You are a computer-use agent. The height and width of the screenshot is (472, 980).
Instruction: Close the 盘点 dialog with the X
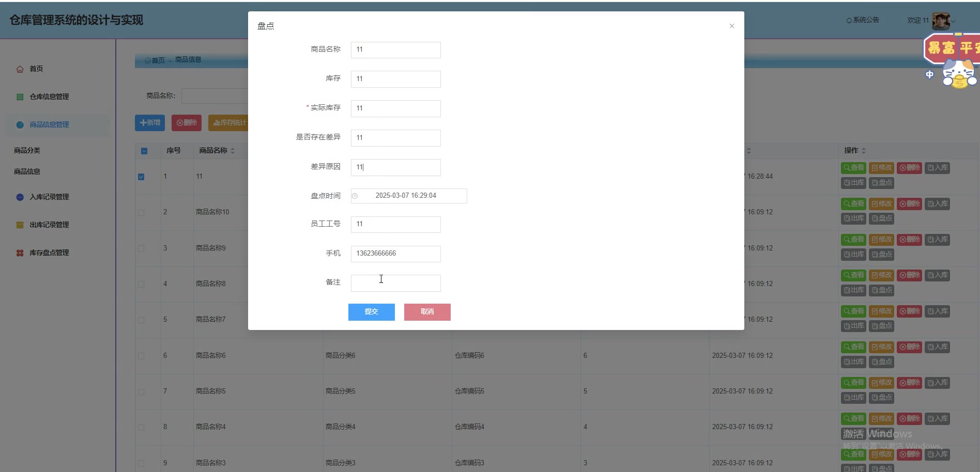coord(732,26)
